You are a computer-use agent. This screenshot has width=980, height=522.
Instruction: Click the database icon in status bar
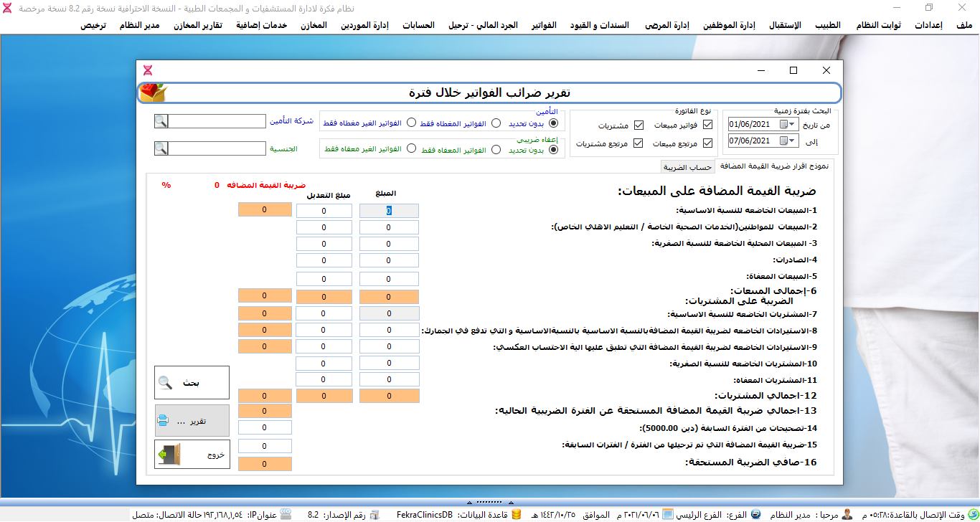coord(516,515)
